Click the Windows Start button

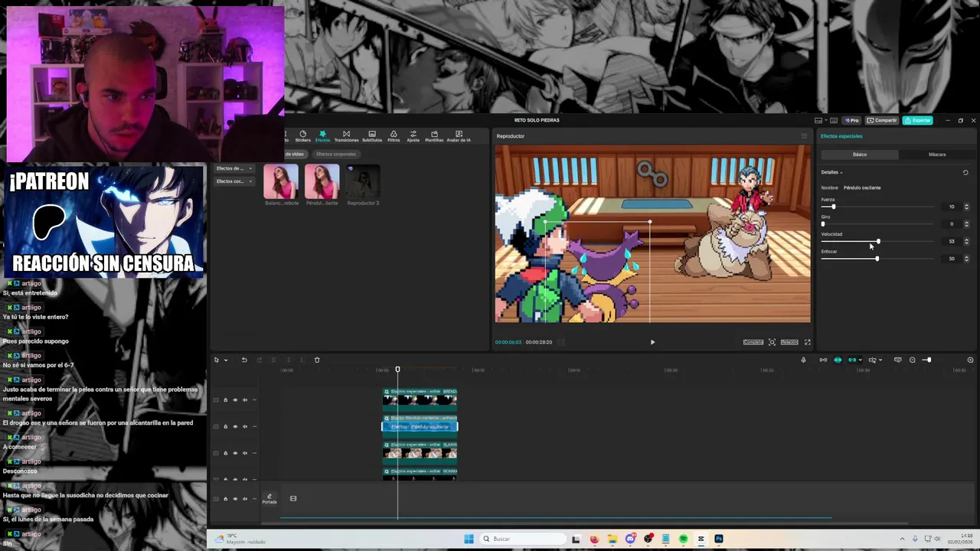pos(469,539)
